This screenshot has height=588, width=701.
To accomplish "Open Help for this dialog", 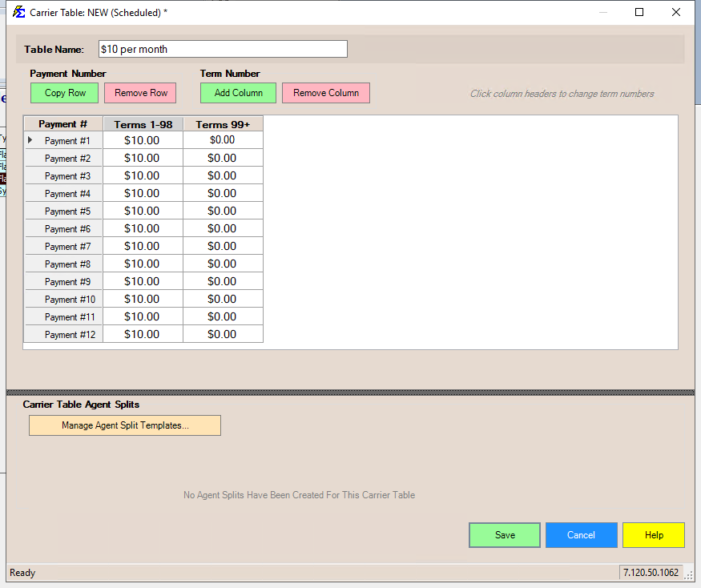I will pos(654,535).
